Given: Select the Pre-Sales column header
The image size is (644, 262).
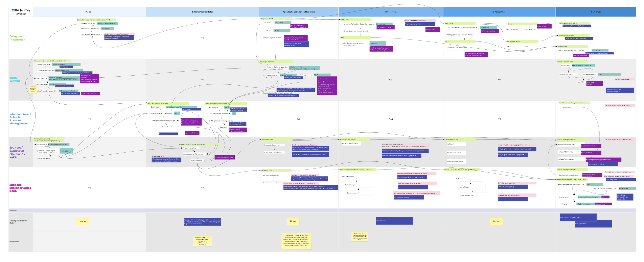Looking at the screenshot, I should (x=89, y=12).
